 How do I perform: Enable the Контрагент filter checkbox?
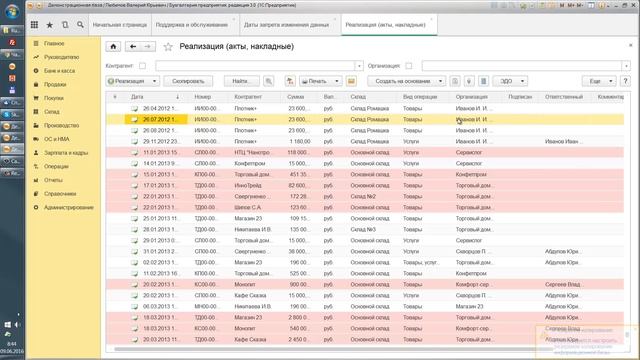coord(142,66)
